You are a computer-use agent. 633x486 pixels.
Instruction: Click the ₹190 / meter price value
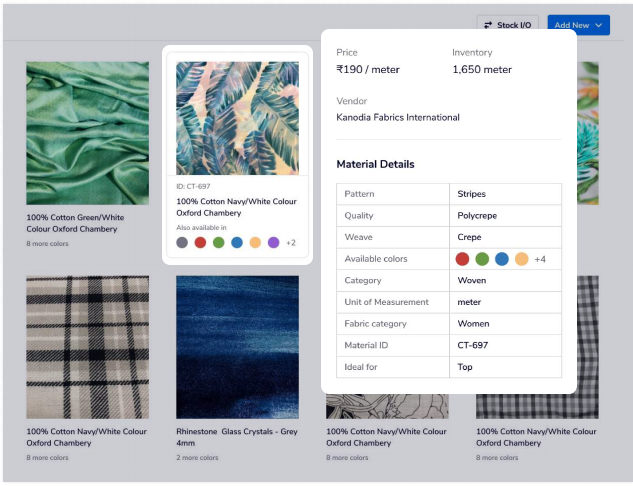pyautogui.click(x=368, y=69)
